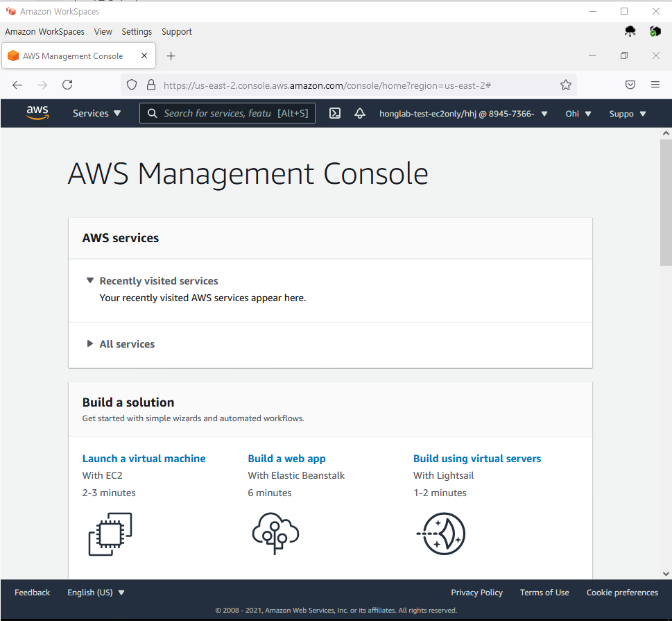Click the tracking protection shield icon
Screen dimensions: 672x621
pos(132,85)
